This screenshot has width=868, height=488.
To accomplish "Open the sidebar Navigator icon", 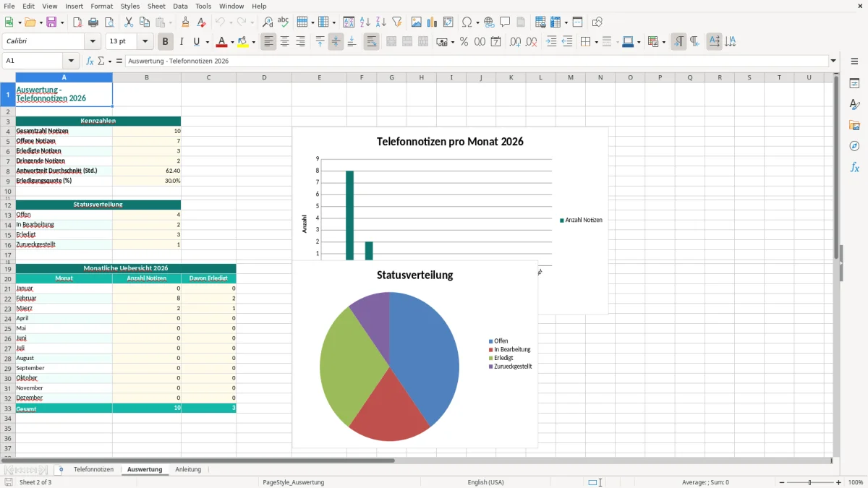I will (854, 146).
